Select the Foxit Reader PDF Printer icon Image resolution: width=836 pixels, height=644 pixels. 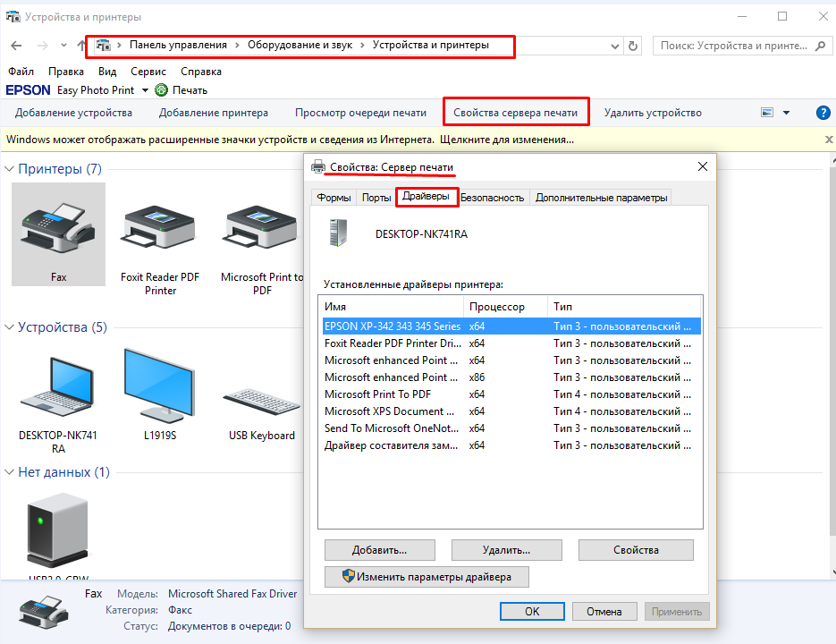(158, 227)
